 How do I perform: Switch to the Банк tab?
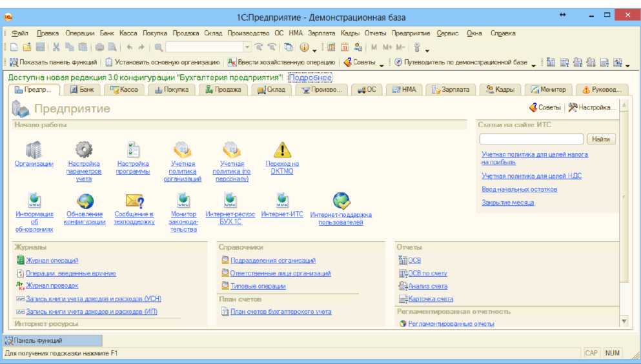click(82, 90)
